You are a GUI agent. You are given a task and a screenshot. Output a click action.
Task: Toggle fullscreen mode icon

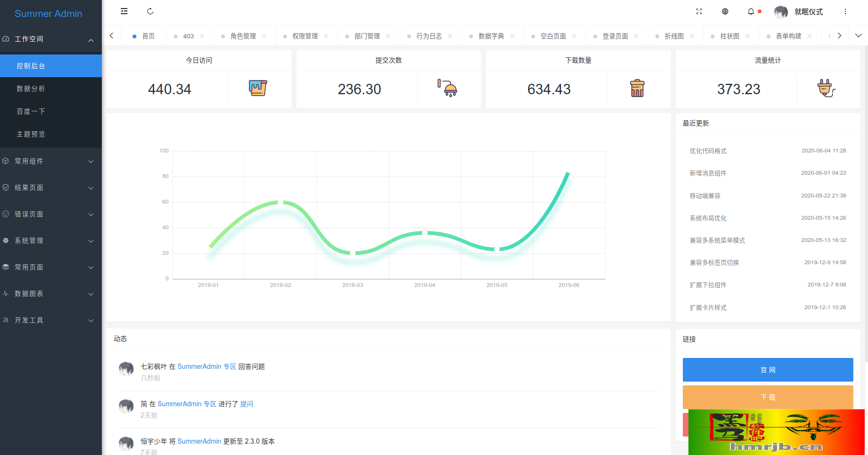click(699, 11)
